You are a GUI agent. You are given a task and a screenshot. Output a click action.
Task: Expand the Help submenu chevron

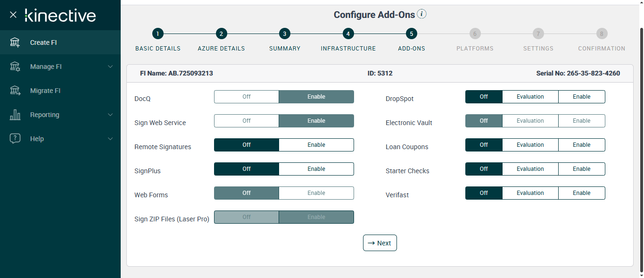[110, 139]
